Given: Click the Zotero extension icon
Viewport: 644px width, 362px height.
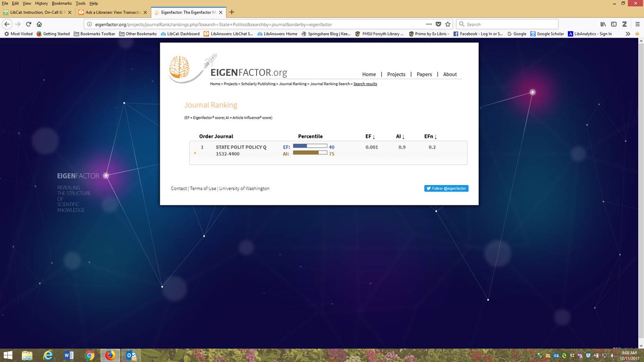Looking at the screenshot, I should pos(624,24).
